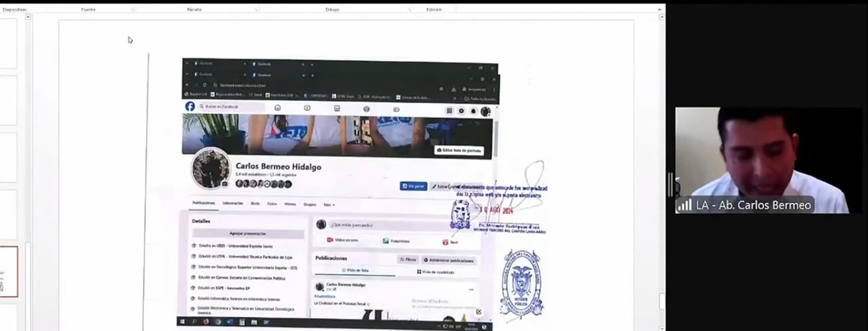Click the slide panel scroll up arrow

coord(28,17)
